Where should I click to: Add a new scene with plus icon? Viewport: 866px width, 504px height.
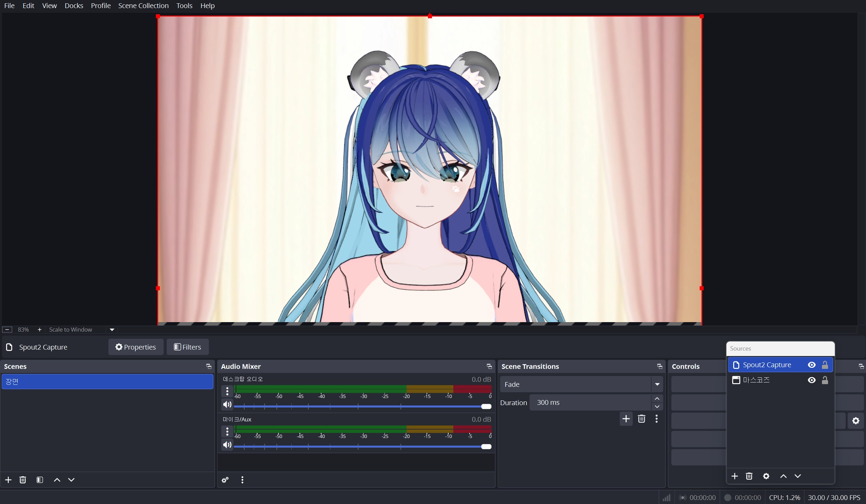coord(8,480)
